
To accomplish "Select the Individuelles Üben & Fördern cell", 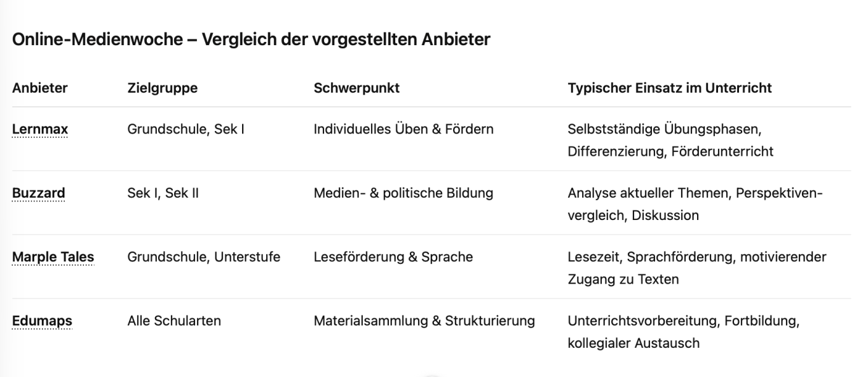I will click(403, 130).
